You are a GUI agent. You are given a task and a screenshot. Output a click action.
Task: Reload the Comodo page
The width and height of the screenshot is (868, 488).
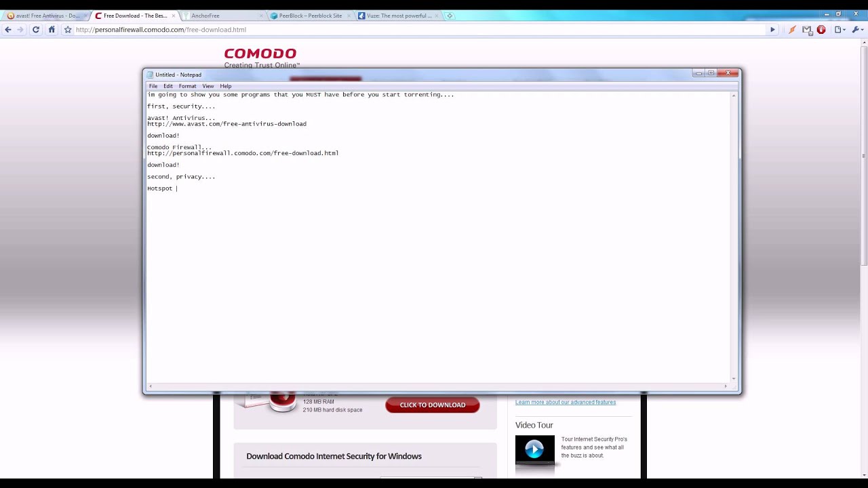[x=36, y=30]
